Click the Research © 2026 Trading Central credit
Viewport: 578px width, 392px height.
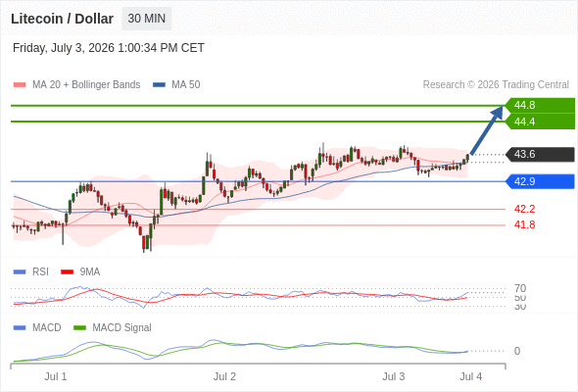point(496,85)
